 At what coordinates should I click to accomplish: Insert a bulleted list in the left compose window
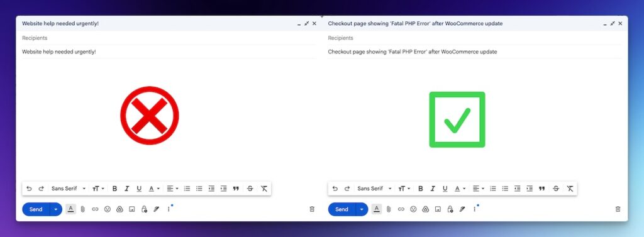[x=199, y=189]
